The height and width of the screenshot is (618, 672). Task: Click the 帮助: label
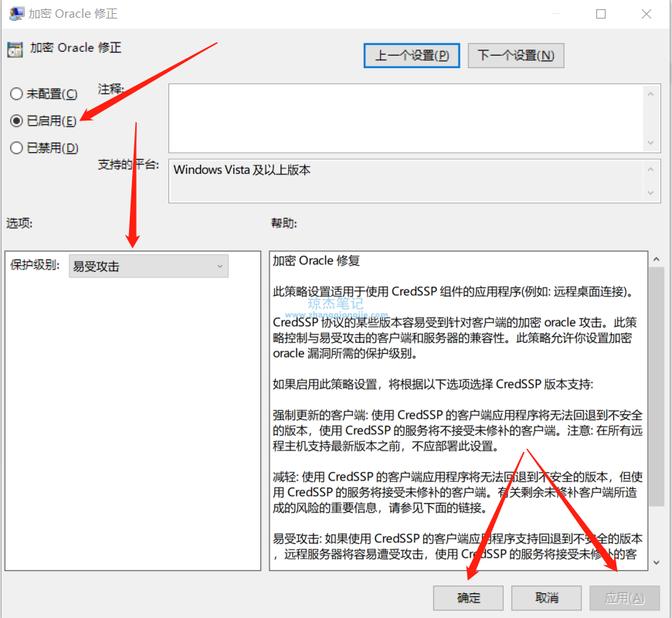click(284, 223)
